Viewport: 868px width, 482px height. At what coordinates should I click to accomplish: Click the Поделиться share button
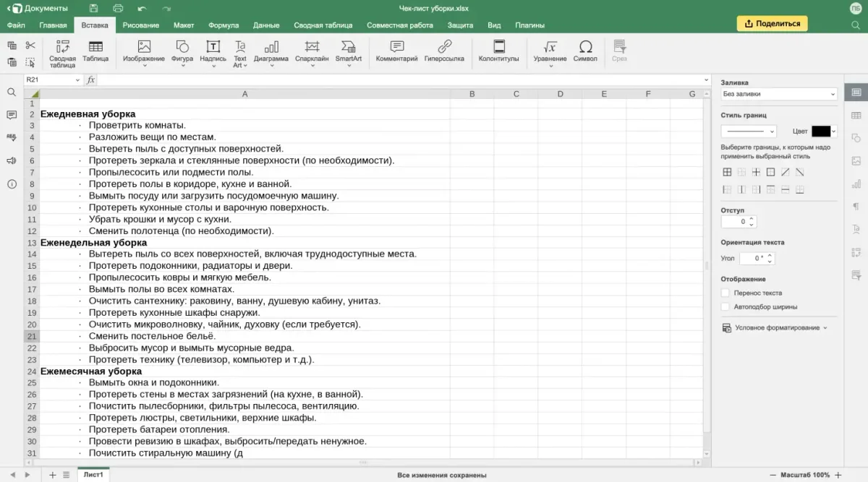pyautogui.click(x=773, y=23)
